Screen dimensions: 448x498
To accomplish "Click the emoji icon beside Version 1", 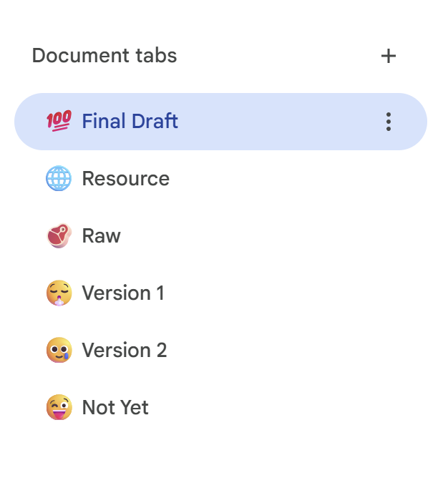I will pos(59,293).
